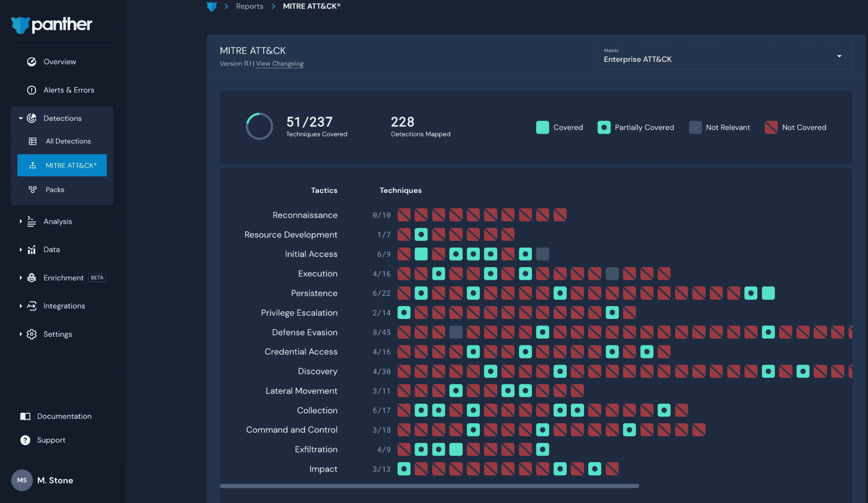
Task: Click first Reconnaissance technique square
Action: [404, 215]
